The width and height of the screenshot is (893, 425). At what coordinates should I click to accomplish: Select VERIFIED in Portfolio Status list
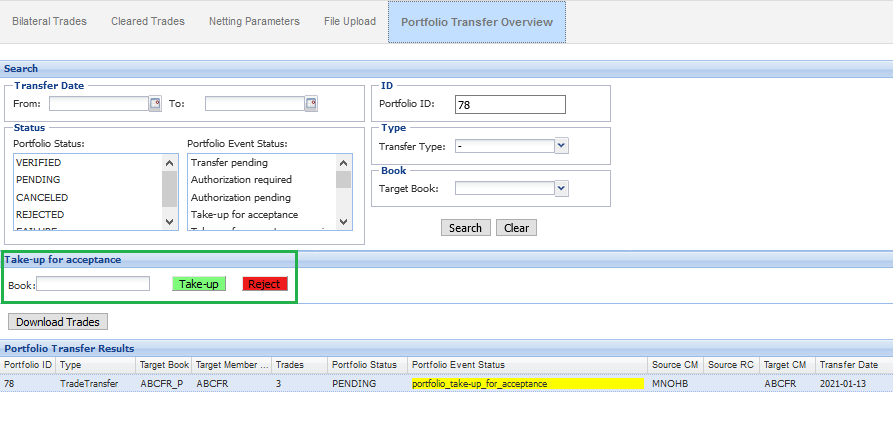point(39,162)
